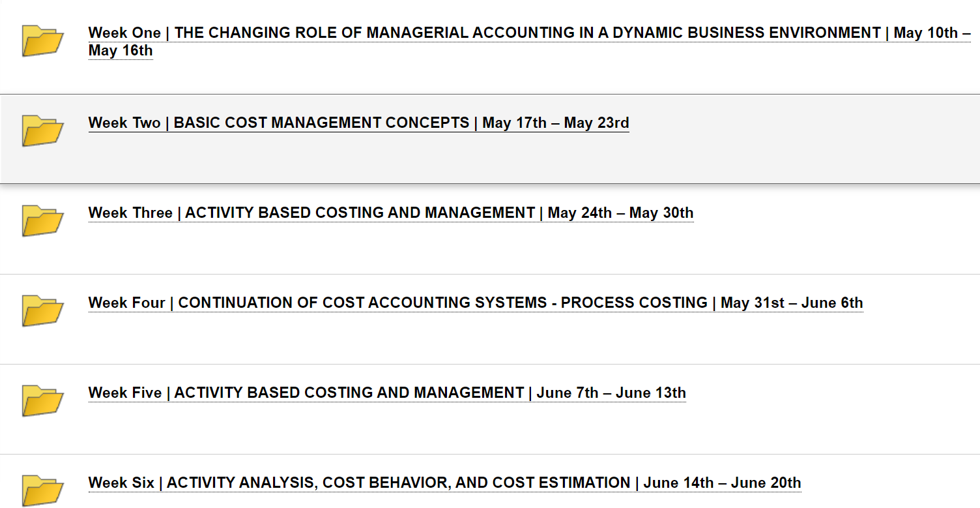980x508 pixels.
Task: Open the Week Three folder icon
Action: click(42, 220)
